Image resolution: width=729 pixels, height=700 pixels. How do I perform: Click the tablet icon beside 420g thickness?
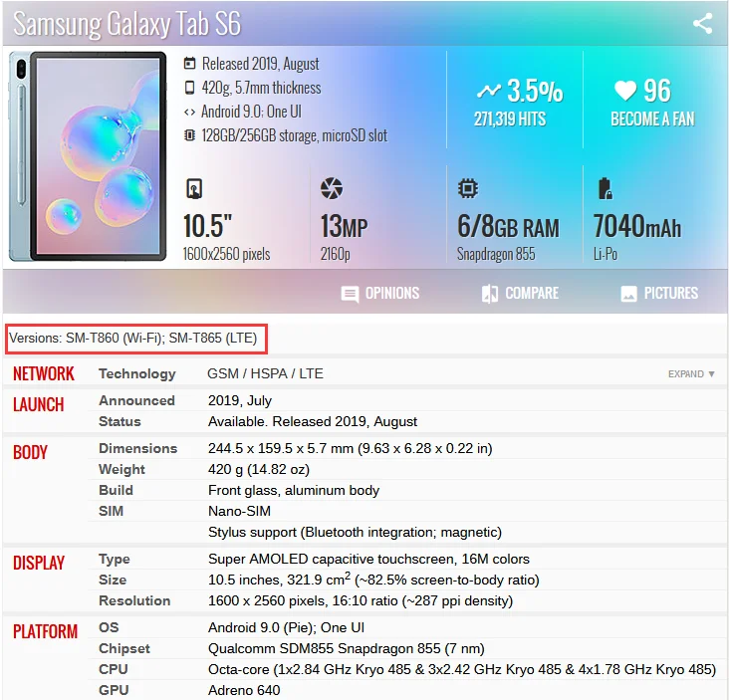189,88
